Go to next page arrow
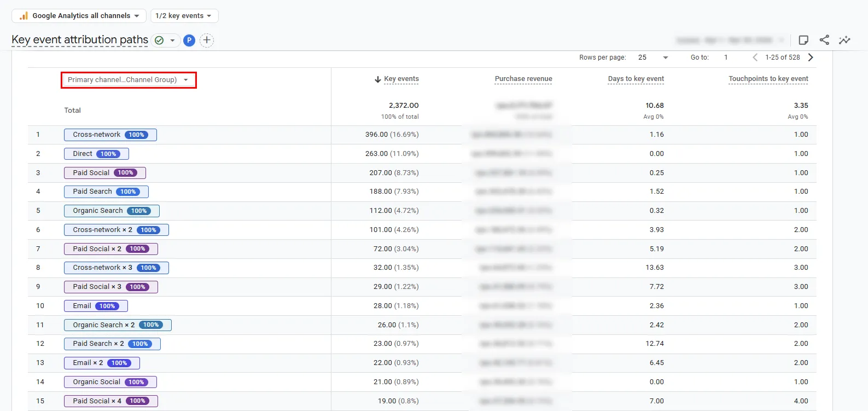This screenshot has height=411, width=868. [811, 57]
